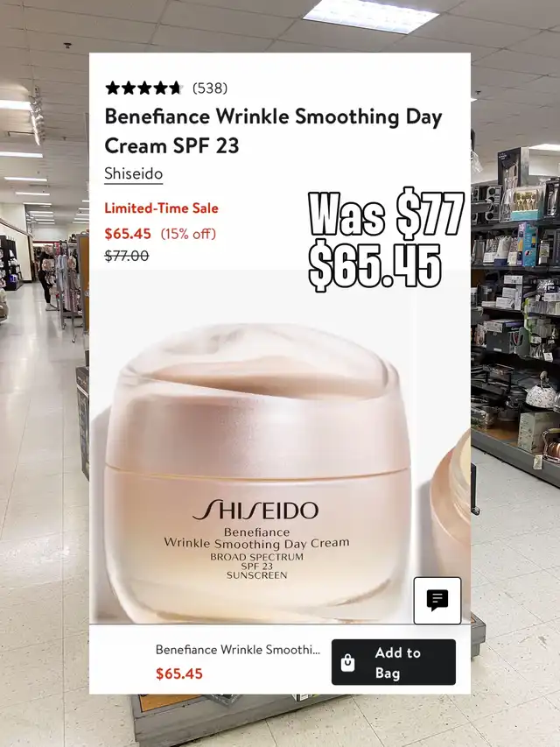
Task: Click the large white $65.45 overlay text
Action: coord(375,266)
